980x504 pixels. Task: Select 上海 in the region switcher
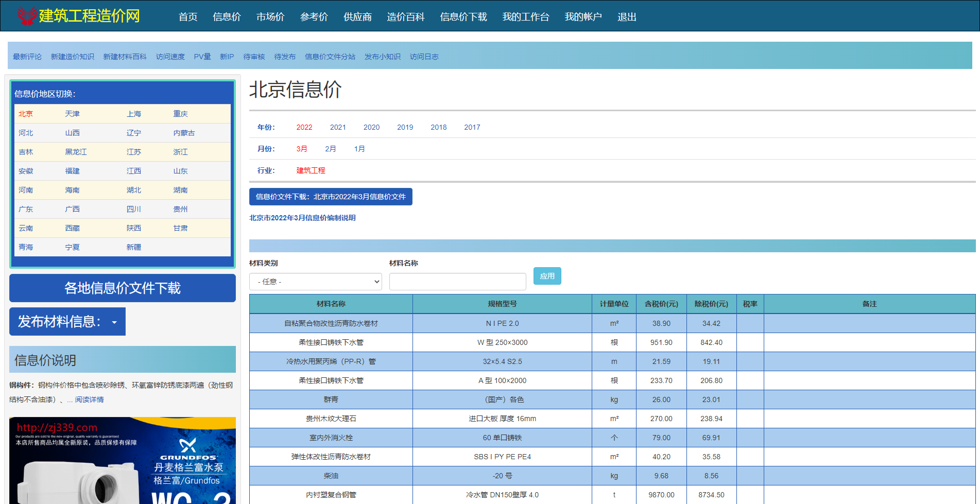(x=133, y=113)
